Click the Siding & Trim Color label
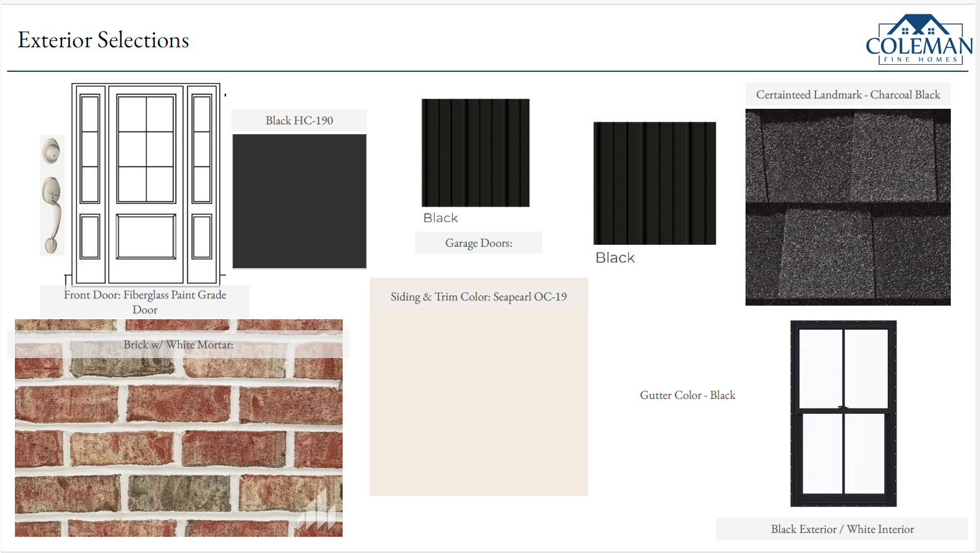The width and height of the screenshot is (980, 553). [x=479, y=297]
